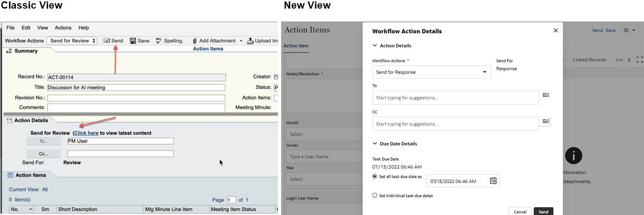Click the information circle icon
The width and height of the screenshot is (644, 215).
coord(574,156)
